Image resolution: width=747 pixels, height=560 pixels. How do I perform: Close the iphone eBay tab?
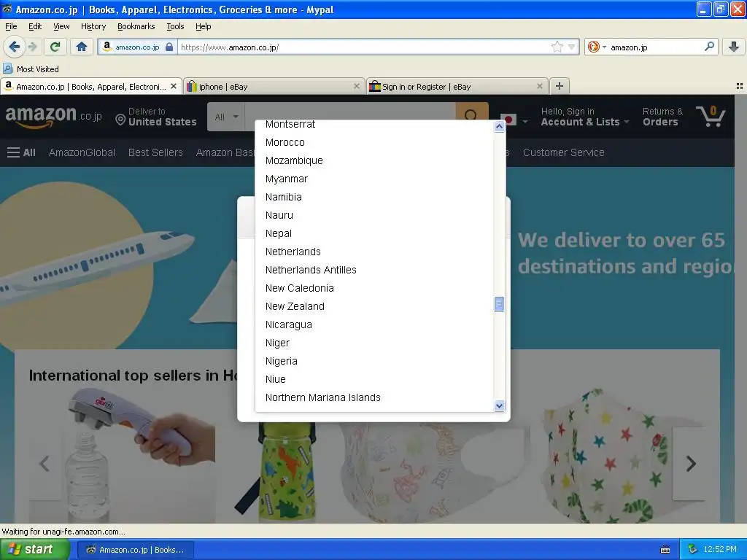coord(356,86)
